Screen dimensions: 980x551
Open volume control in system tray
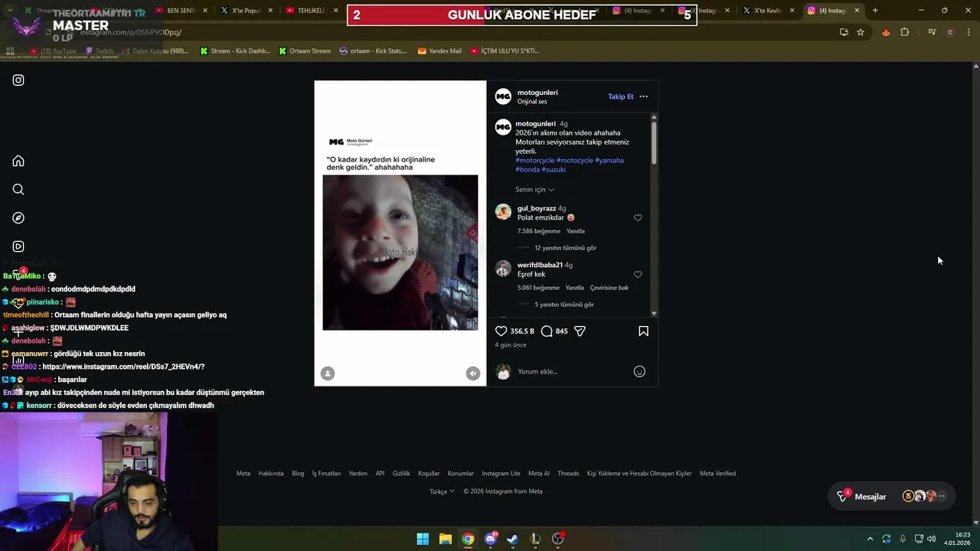click(x=932, y=539)
